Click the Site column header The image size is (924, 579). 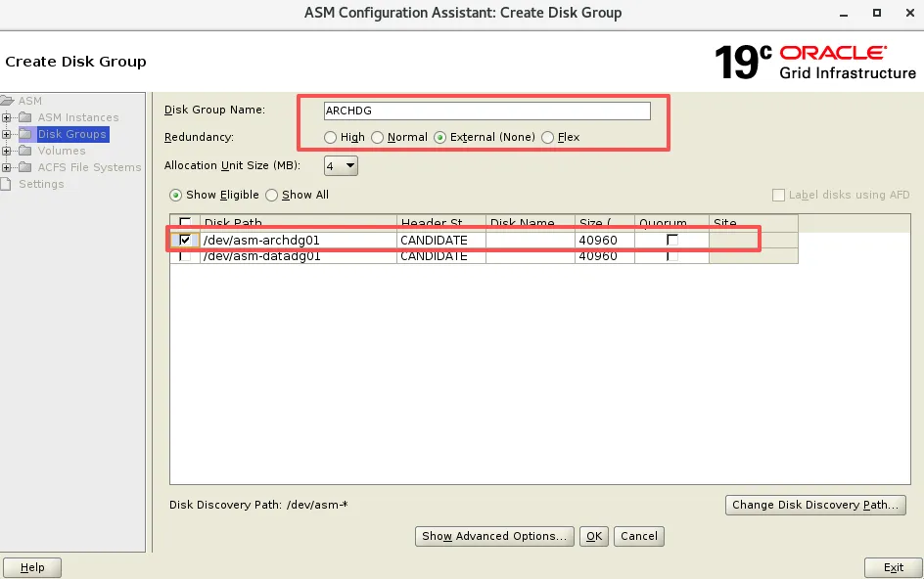tap(754, 223)
